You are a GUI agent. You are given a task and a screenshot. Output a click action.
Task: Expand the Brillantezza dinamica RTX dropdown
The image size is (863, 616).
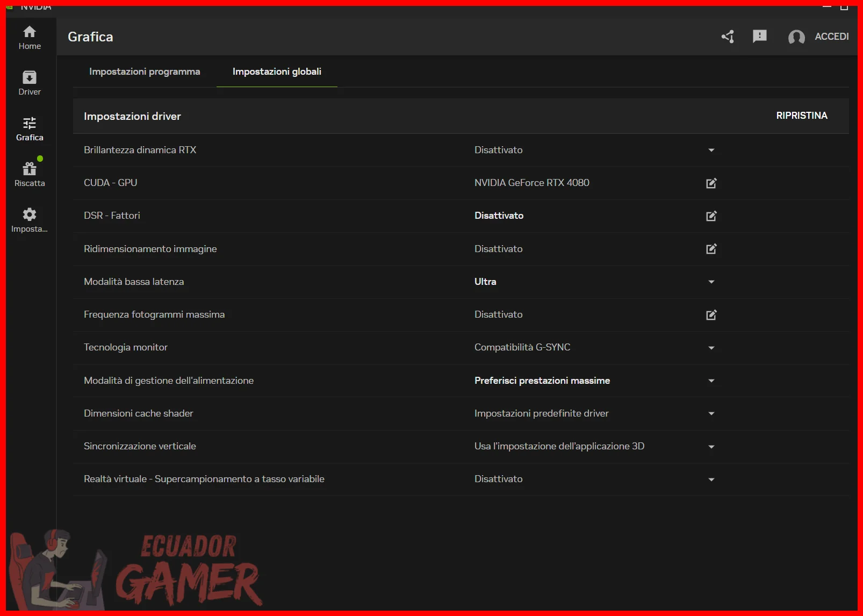pos(711,150)
